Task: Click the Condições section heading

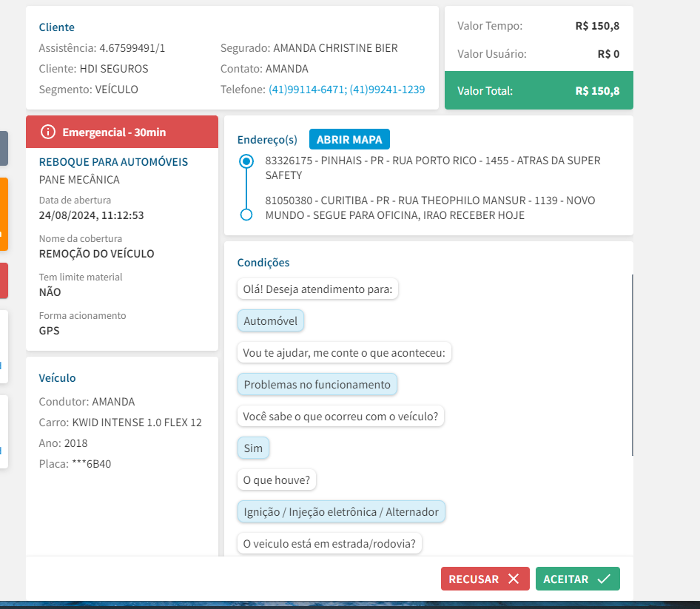Action: point(263,263)
